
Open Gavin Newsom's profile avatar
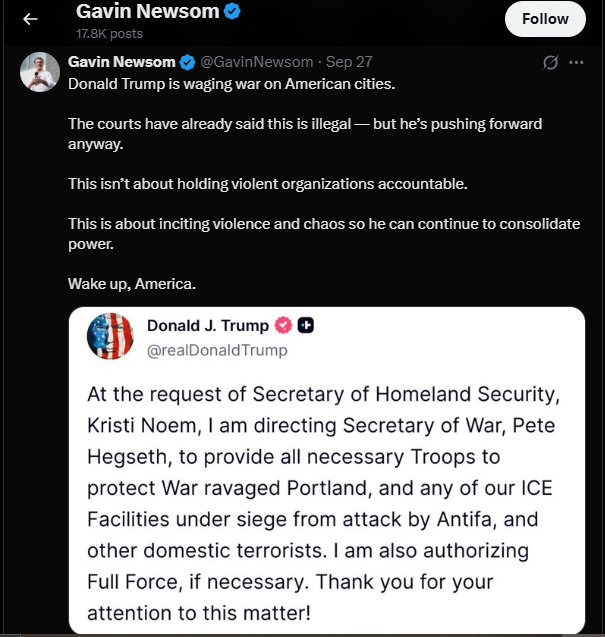point(40,72)
